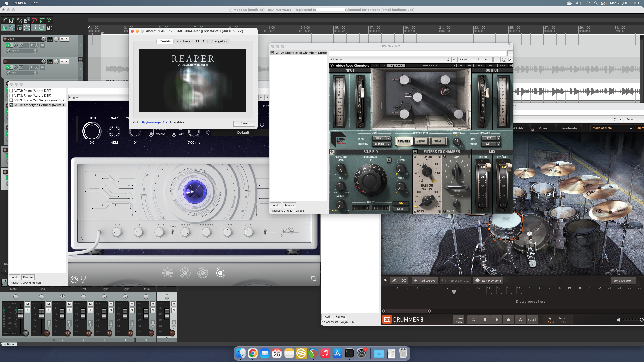The height and width of the screenshot is (362, 644).
Task: Disable the Archetype Petrucci plugin checkbox
Action: click(11, 105)
